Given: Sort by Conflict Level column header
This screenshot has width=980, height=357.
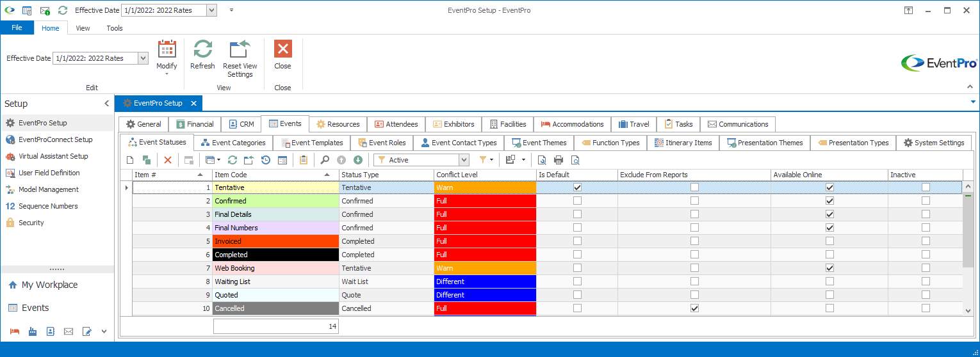Looking at the screenshot, I should pyautogui.click(x=485, y=175).
